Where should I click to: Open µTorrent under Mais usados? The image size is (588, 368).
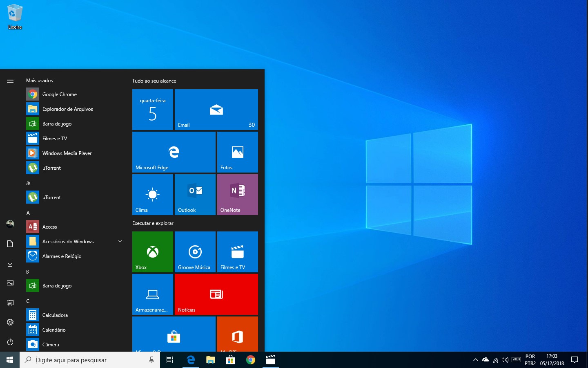point(75,168)
